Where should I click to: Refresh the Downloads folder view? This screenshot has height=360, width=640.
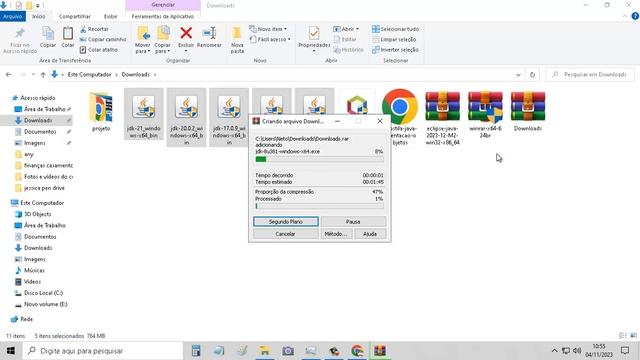[532, 75]
